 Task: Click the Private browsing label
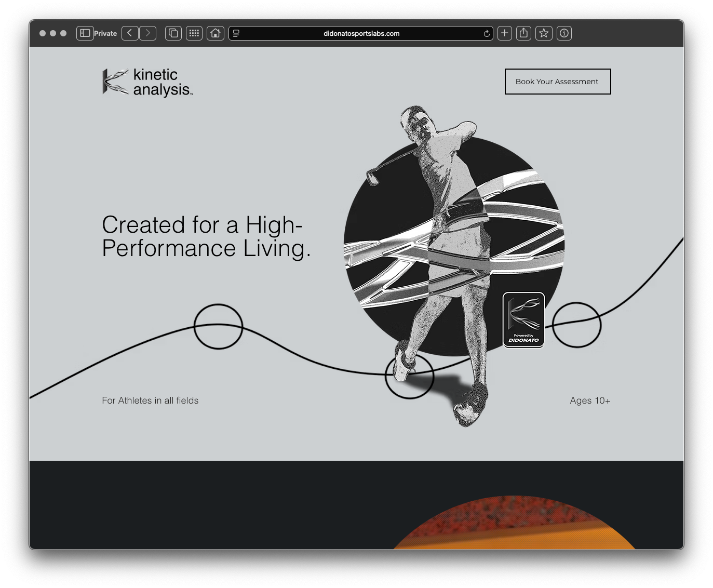pyautogui.click(x=105, y=33)
